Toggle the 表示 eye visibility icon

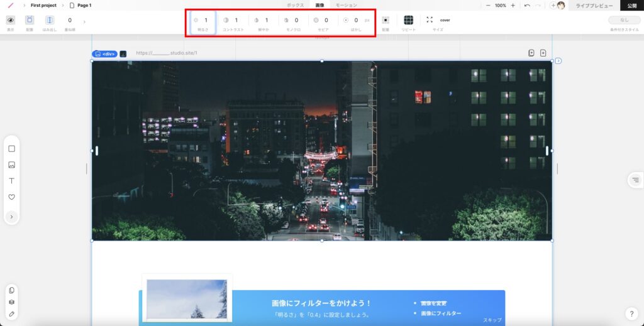click(x=11, y=20)
